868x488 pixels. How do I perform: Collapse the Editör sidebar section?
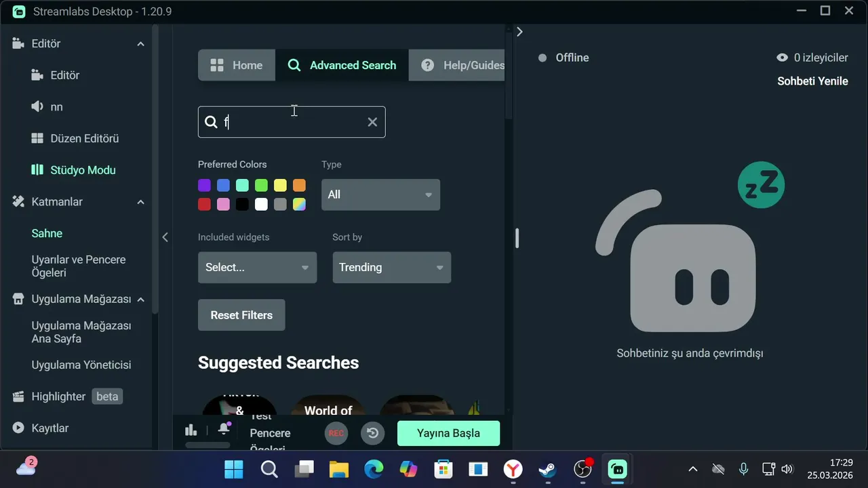click(140, 44)
